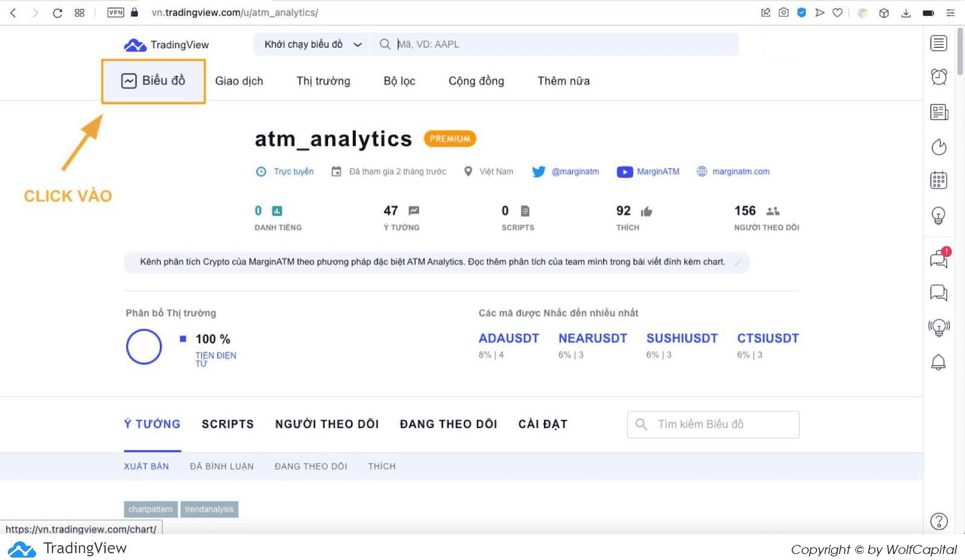Image resolution: width=965 pixels, height=560 pixels.
Task: Open the Bộ lọc menu
Action: click(399, 81)
